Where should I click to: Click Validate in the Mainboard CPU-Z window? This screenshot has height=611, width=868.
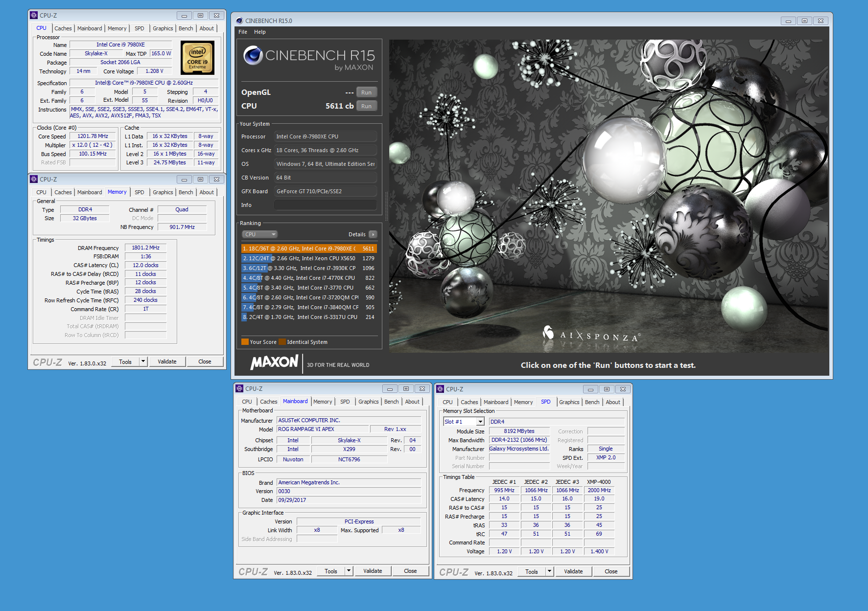[373, 571]
